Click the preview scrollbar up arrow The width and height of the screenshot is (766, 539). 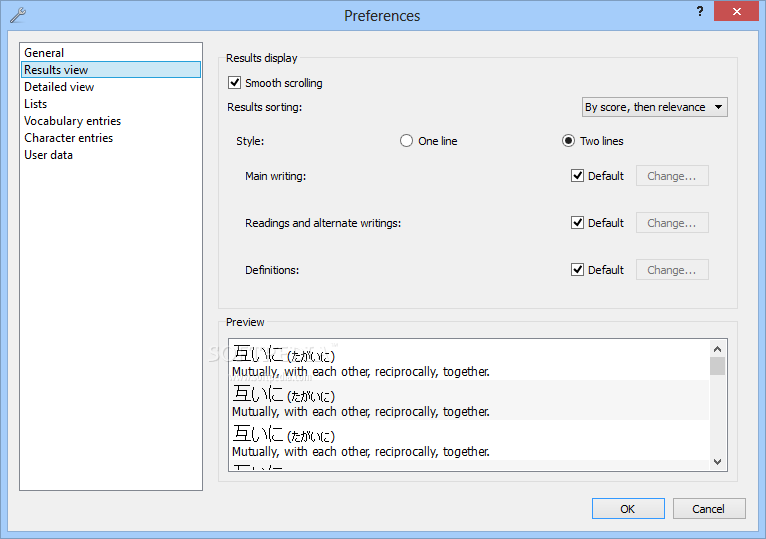(717, 349)
